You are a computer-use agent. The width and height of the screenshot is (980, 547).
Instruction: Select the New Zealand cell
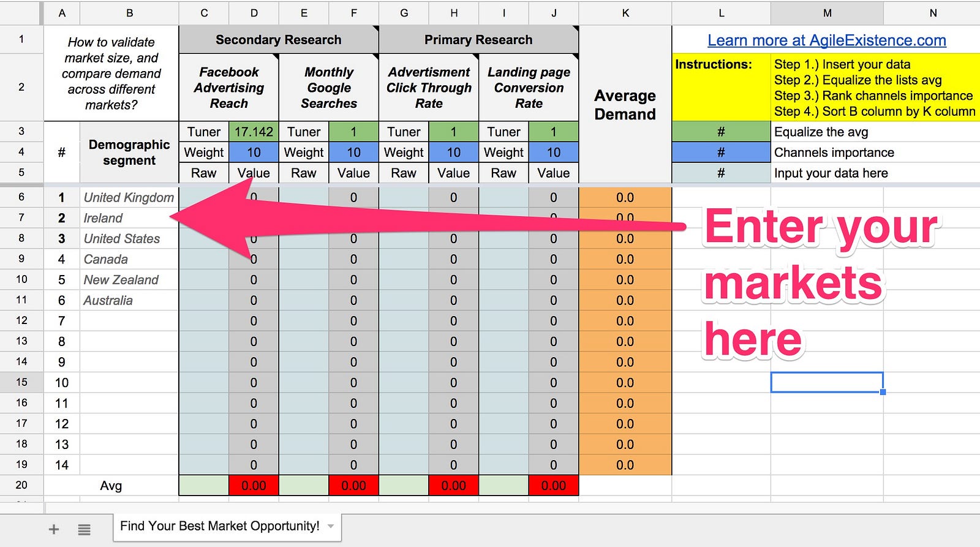[x=129, y=280]
